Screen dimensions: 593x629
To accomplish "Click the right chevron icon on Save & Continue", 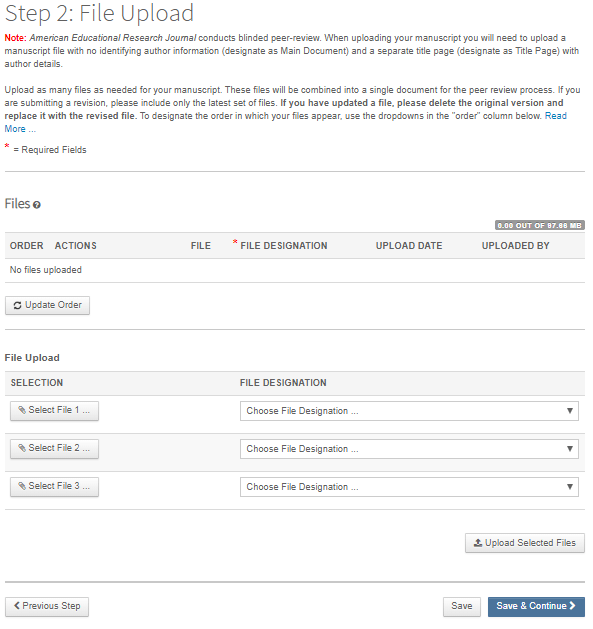I will coord(573,605).
